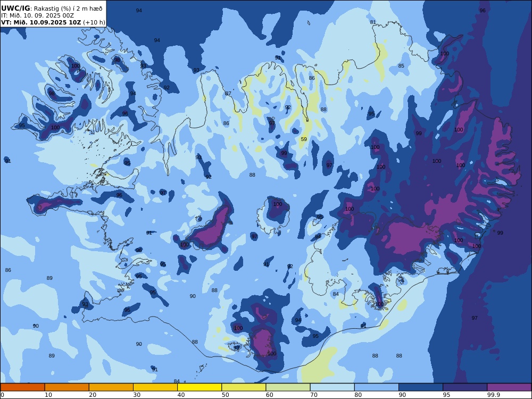Viewport: 532px width, 399px height.
Task: Click the bright yellow 40–50 legend swatch
Action: 199,387
